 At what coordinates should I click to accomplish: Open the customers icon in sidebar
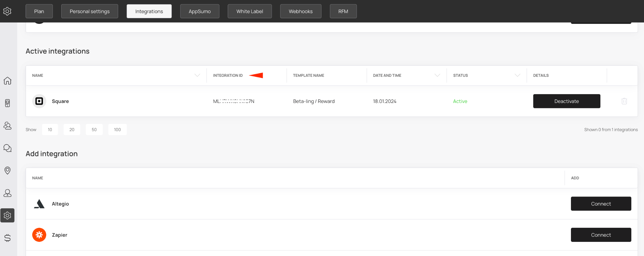point(7,126)
